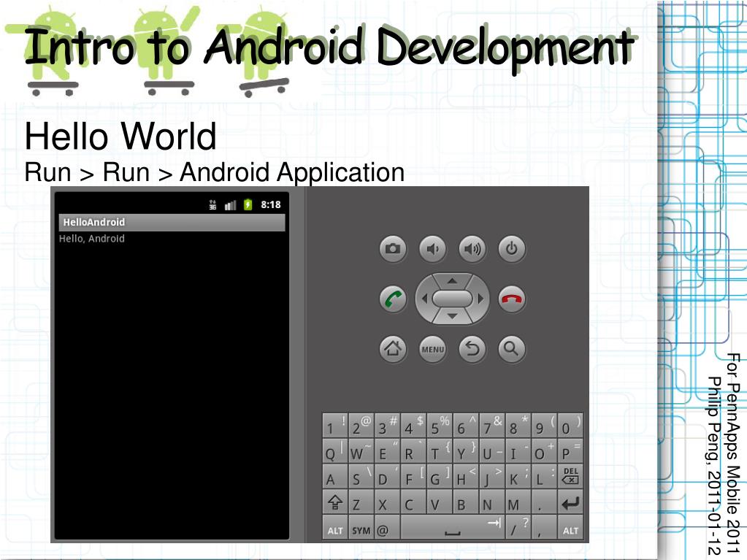Click the Run > Run > Android Application text
This screenshot has width=747, height=560.
point(215,172)
